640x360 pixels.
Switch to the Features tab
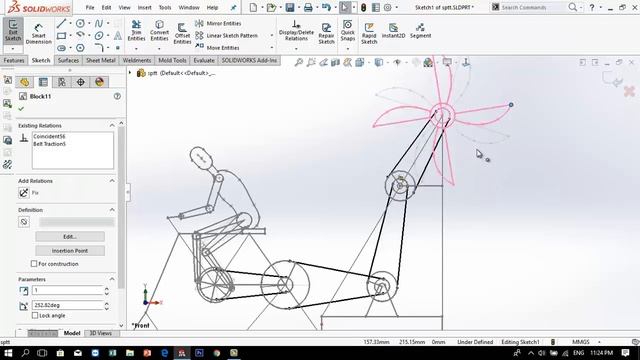pyautogui.click(x=14, y=60)
